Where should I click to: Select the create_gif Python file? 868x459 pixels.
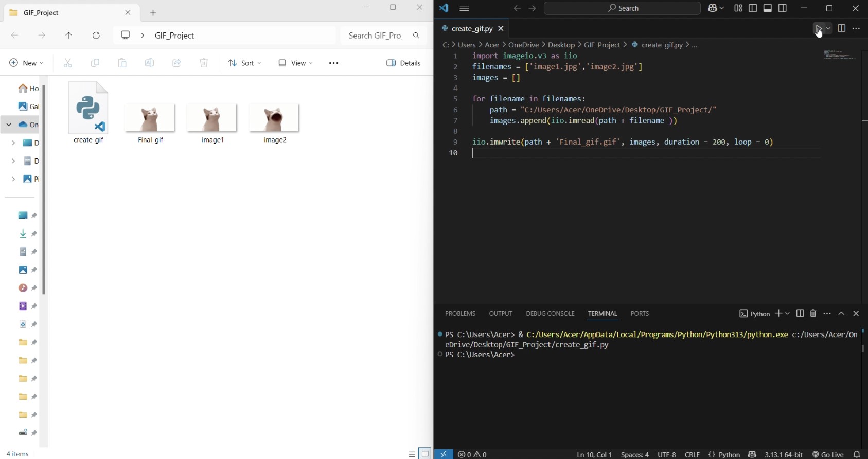click(88, 113)
